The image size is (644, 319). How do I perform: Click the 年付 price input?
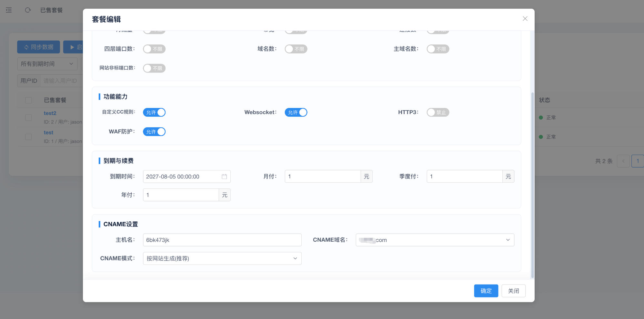click(x=181, y=195)
